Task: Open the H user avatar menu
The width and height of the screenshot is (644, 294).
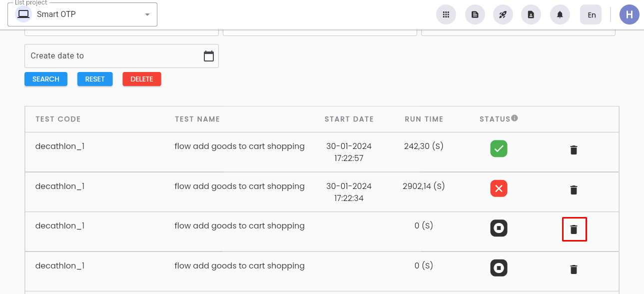Action: point(630,14)
